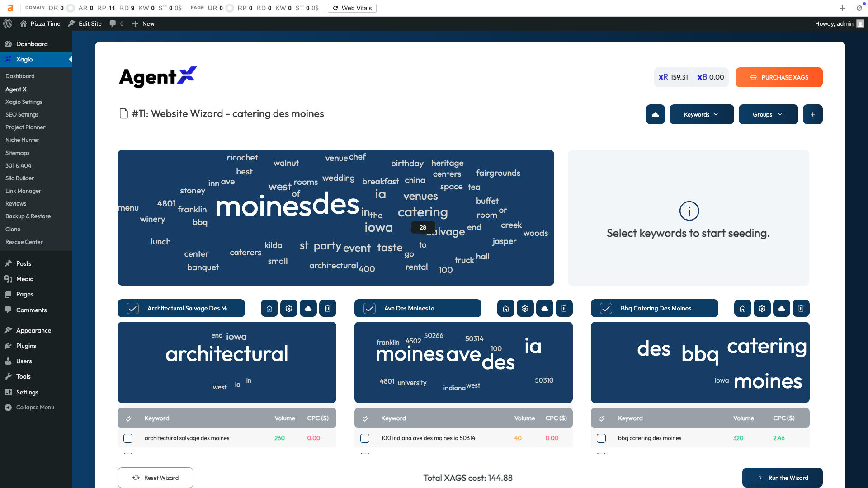Click the Purchase XAGS button
Image resolution: width=868 pixels, height=488 pixels.
click(x=779, y=77)
